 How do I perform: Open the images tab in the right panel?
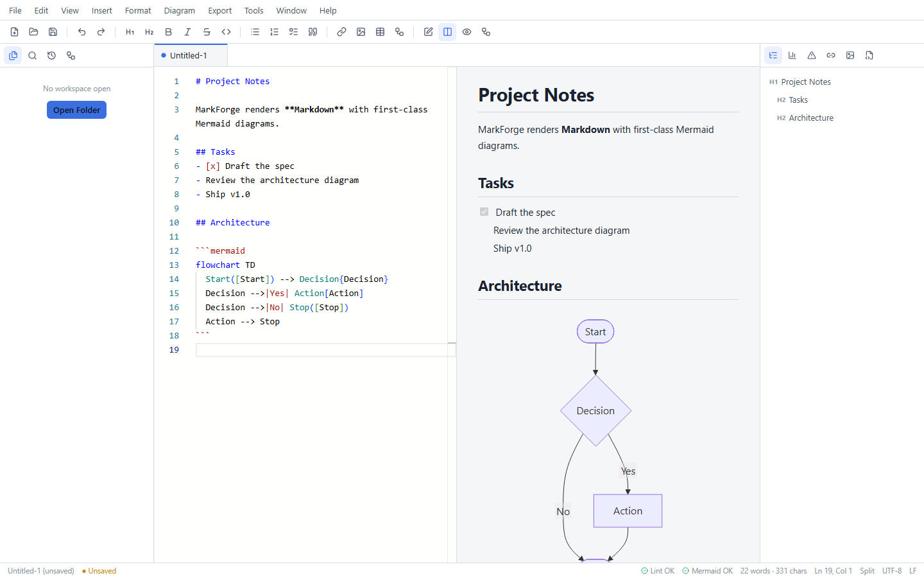(x=850, y=56)
